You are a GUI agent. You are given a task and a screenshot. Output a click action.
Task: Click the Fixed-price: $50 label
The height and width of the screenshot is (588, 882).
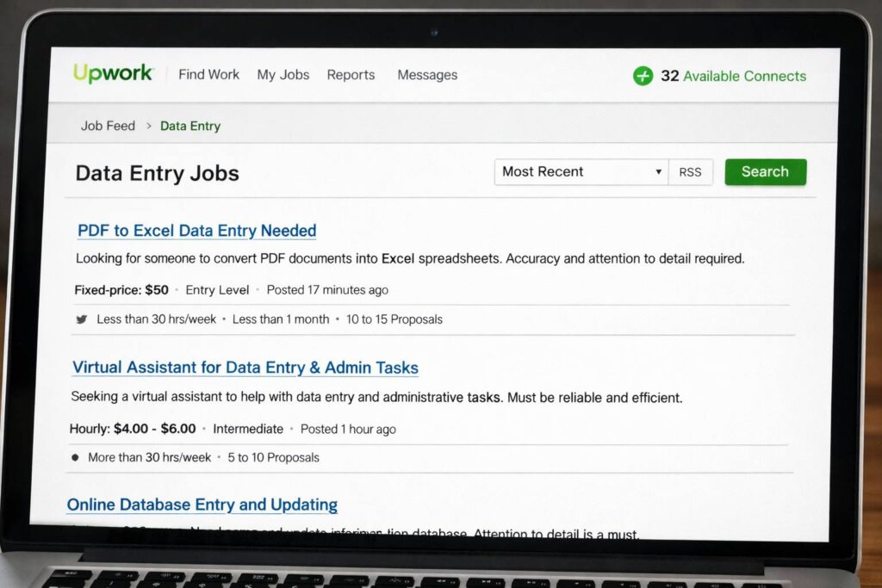point(121,290)
